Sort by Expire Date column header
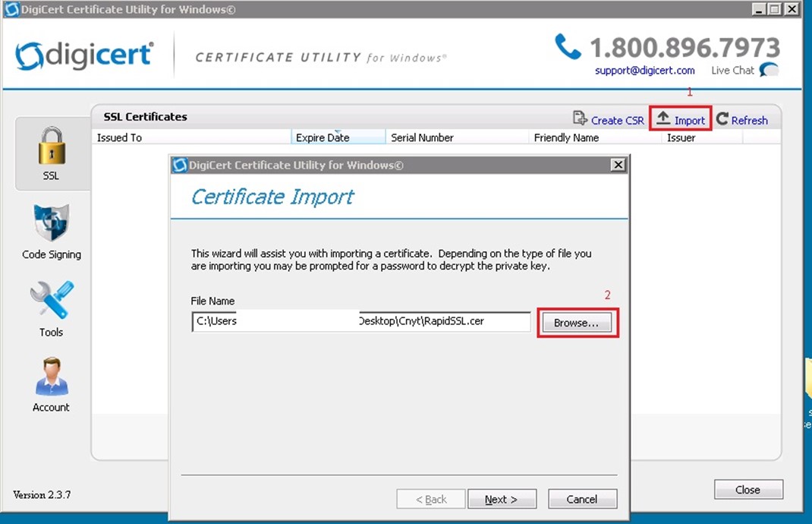The image size is (812, 524). point(338,137)
